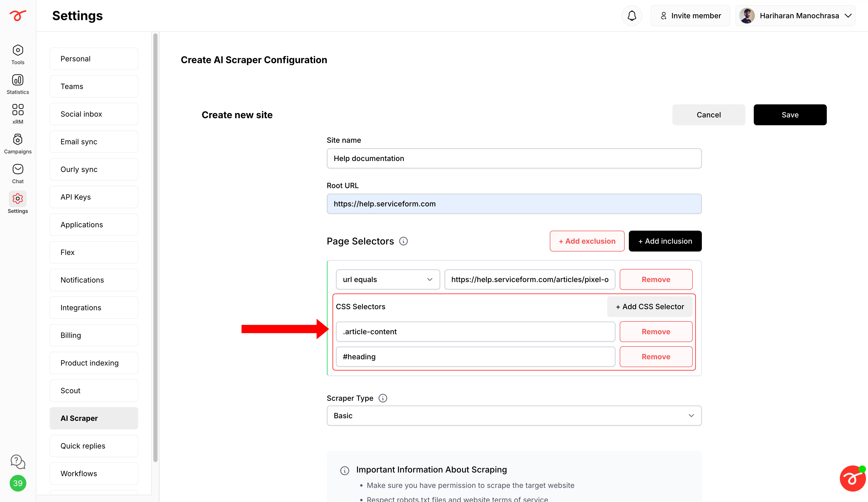The width and height of the screenshot is (868, 502).
Task: Open Flex settings
Action: coord(94,252)
